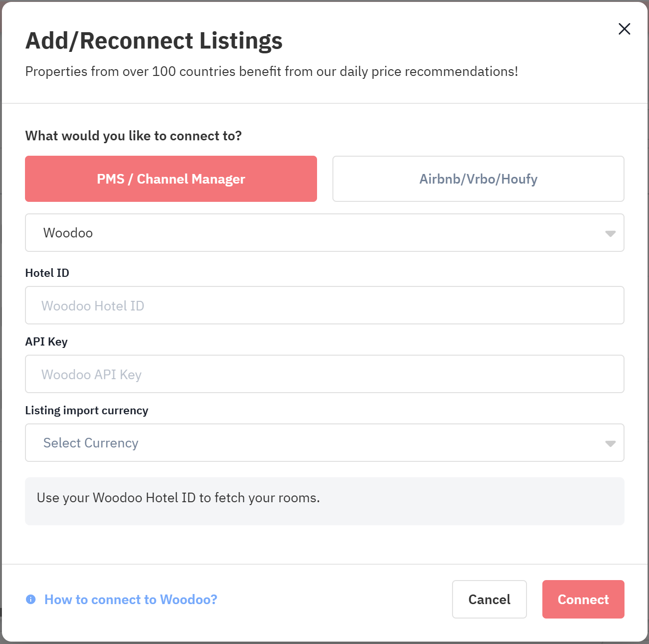Screen dimensions: 649x644
Task: Click the API Key label
Action: click(46, 342)
